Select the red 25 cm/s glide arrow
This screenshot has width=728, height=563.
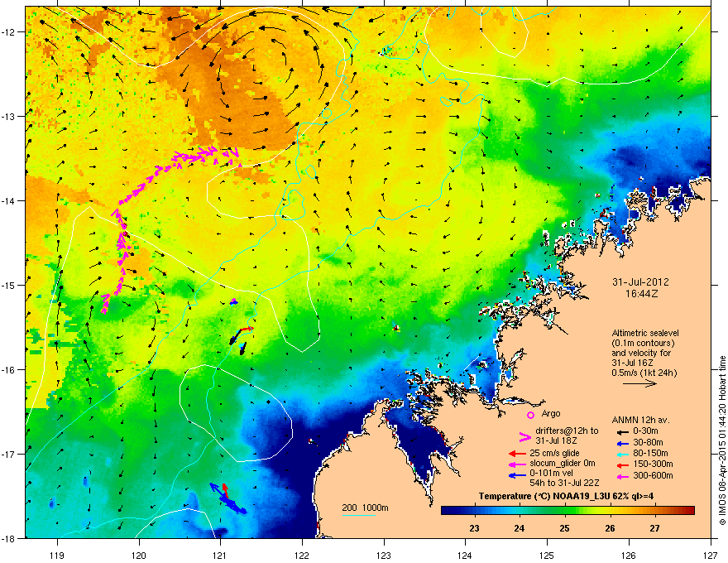click(517, 454)
